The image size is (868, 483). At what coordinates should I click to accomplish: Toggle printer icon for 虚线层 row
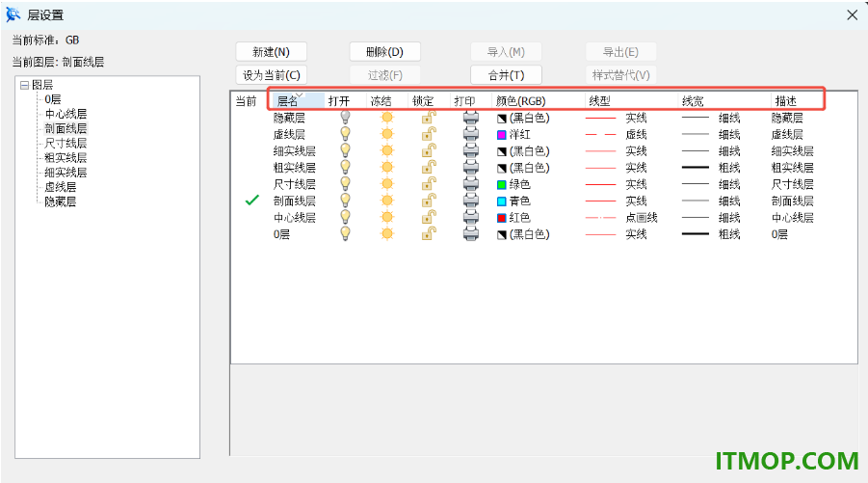(471, 134)
